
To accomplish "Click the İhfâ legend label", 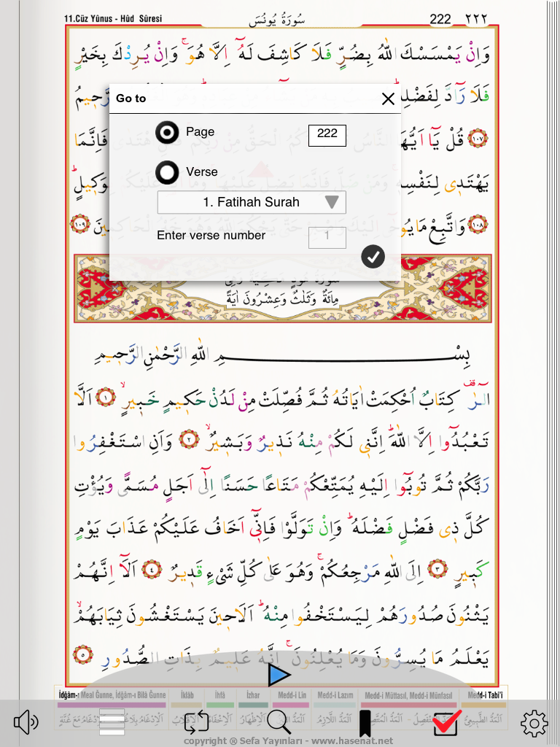I will tap(220, 695).
